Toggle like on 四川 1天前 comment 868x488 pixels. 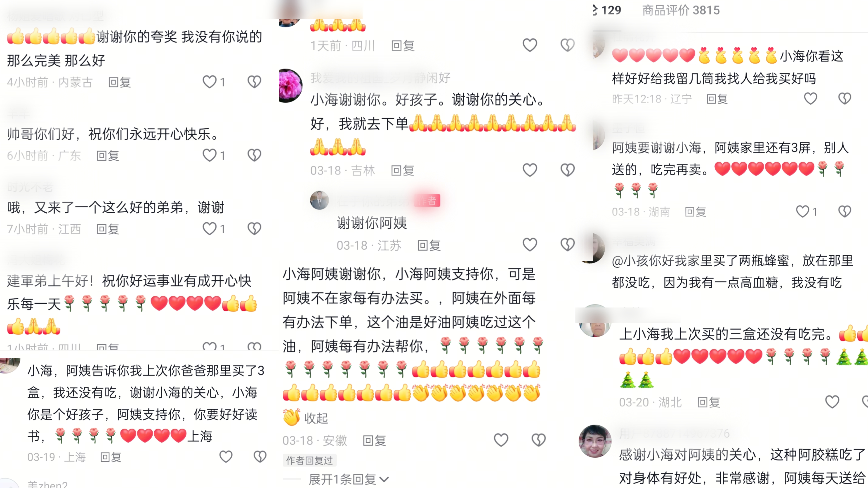point(530,45)
